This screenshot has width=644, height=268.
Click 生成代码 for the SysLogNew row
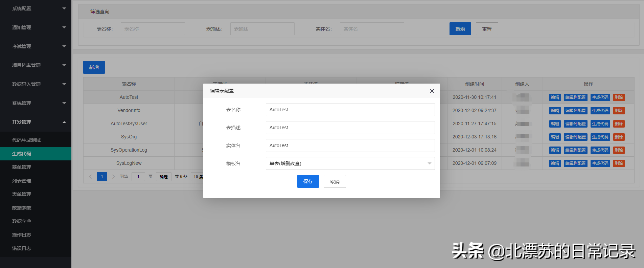600,163
